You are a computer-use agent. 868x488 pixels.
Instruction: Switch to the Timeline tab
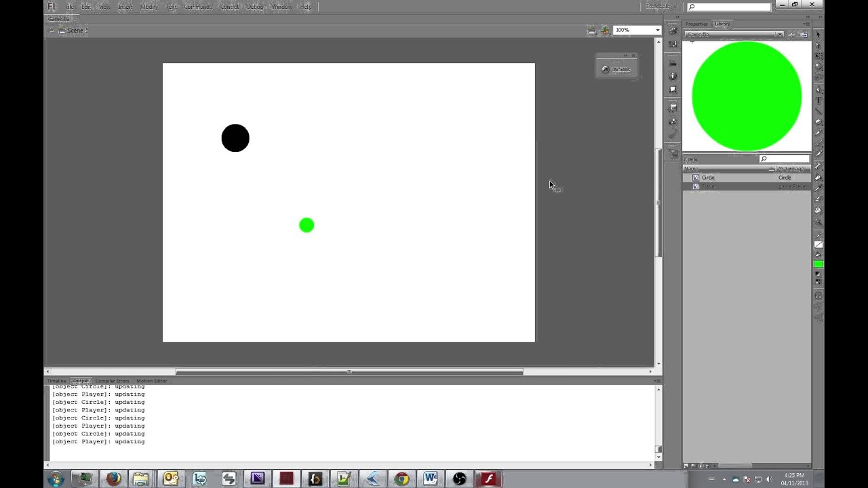click(57, 381)
